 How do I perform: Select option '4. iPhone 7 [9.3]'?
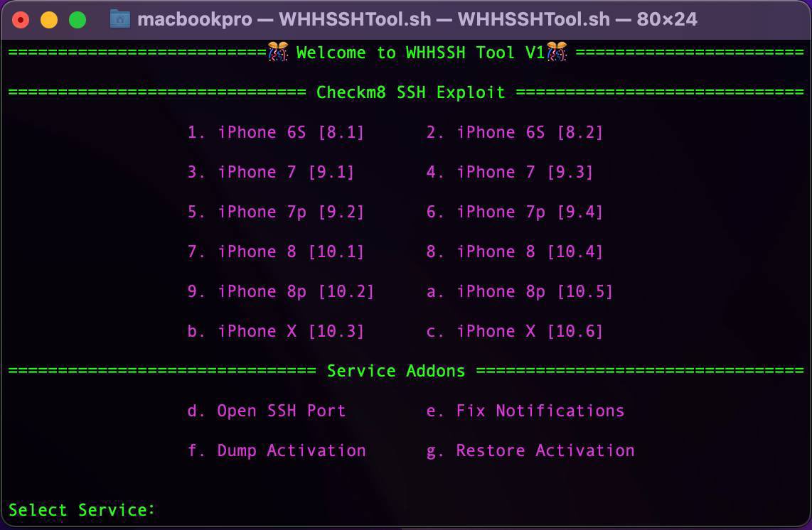click(510, 172)
